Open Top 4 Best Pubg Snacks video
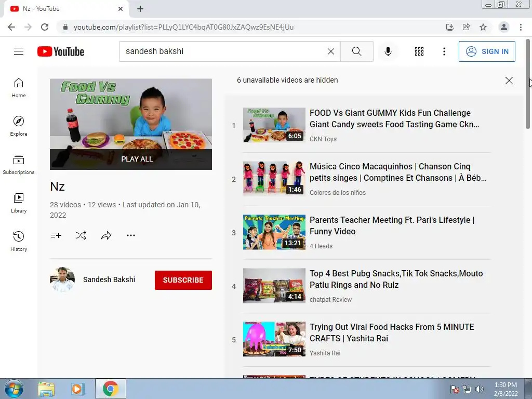Image resolution: width=532 pixels, height=399 pixels. (396, 279)
